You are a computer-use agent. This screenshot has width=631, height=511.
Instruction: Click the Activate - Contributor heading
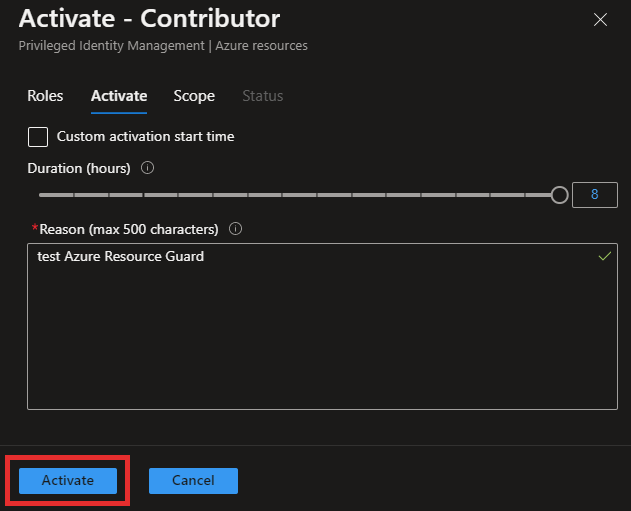149,19
